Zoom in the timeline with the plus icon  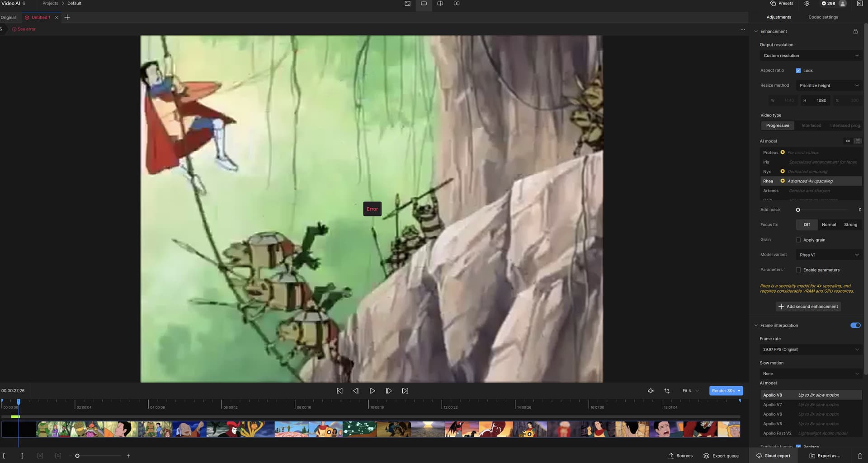pos(128,456)
